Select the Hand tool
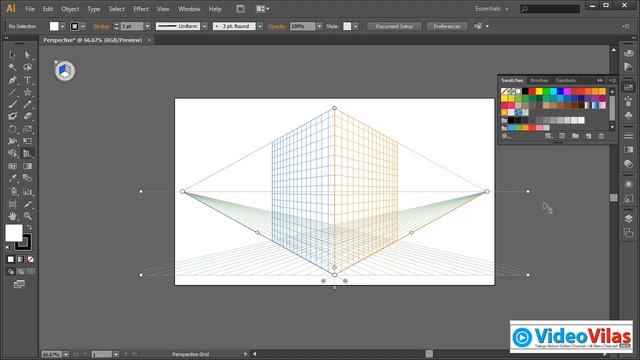640x360 pixels. pos(12,216)
